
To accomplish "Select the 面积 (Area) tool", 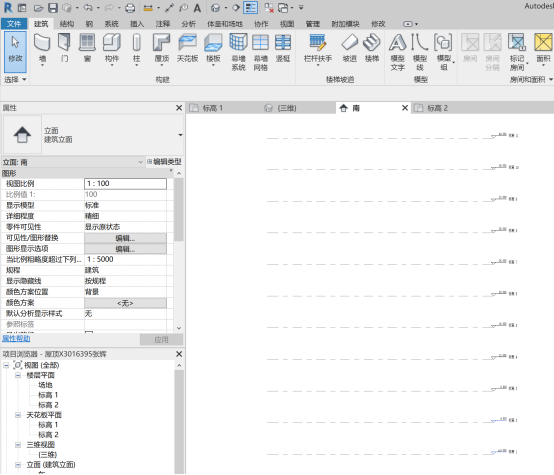I will tap(543, 48).
